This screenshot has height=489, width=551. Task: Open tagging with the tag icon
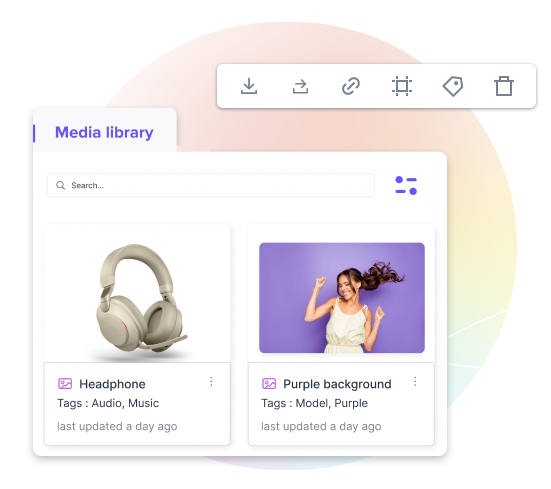pos(453,86)
